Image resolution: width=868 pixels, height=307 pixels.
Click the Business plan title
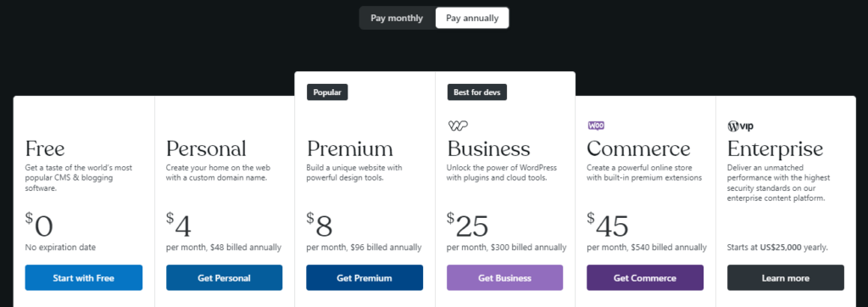click(x=489, y=148)
